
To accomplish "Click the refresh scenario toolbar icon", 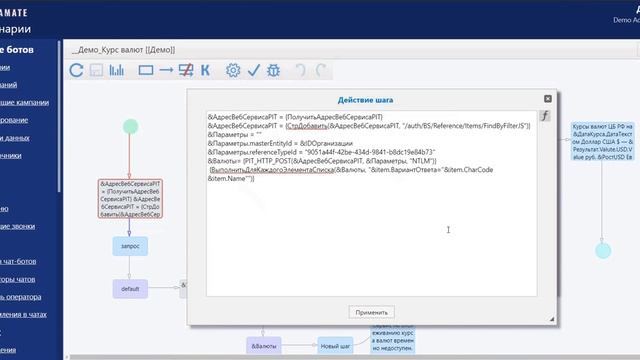I will (76, 70).
